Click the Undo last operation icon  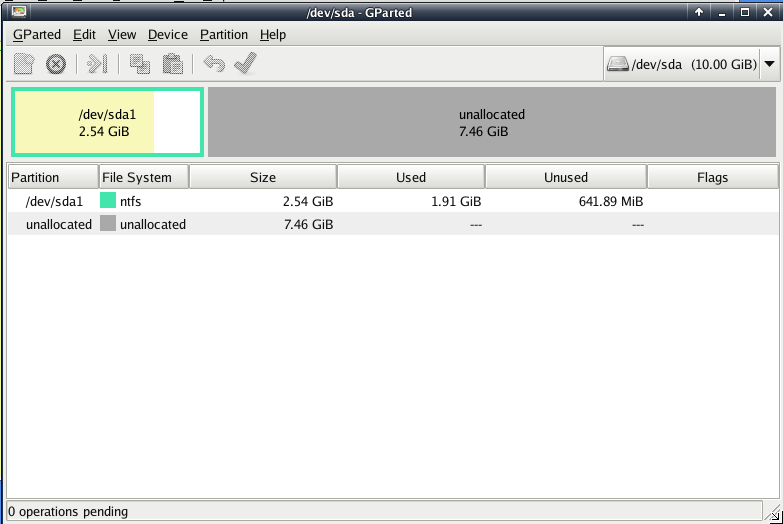tap(213, 64)
